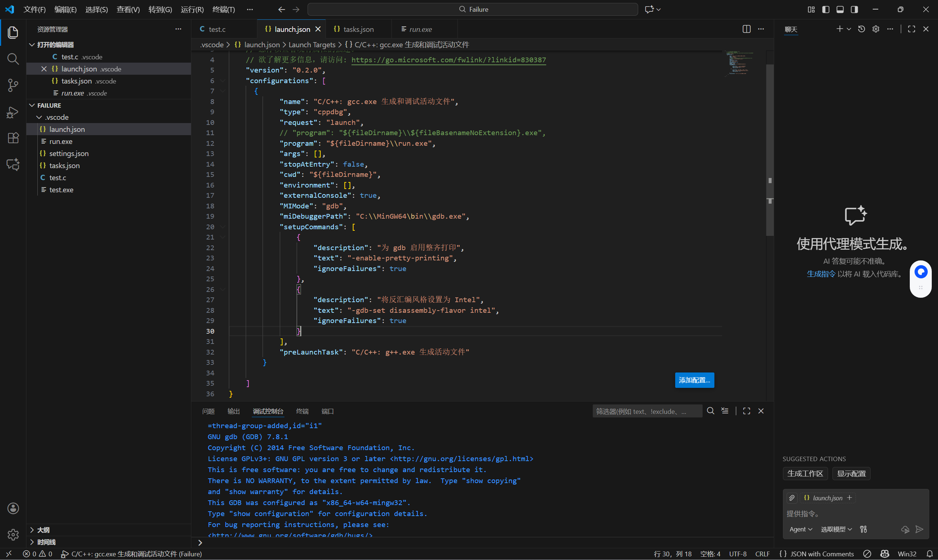Open the Source Control view
Viewport: 938px width, 560px height.
point(13,85)
